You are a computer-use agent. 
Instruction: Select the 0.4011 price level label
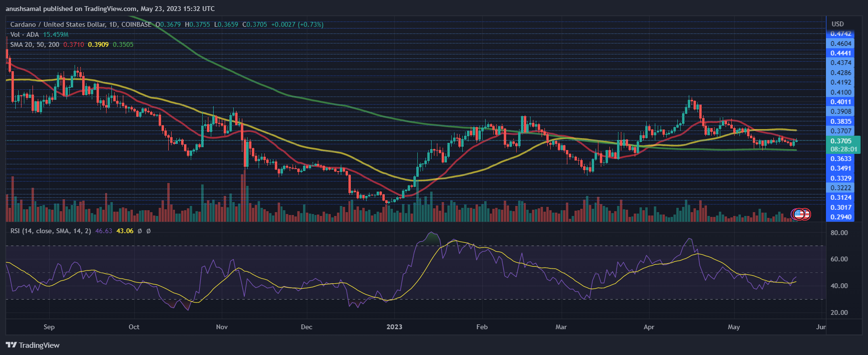click(x=841, y=102)
